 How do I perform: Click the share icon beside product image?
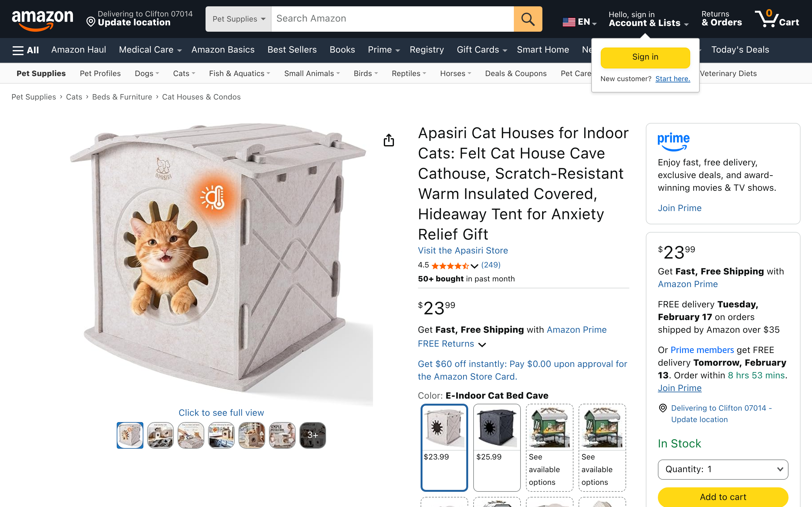coord(389,140)
